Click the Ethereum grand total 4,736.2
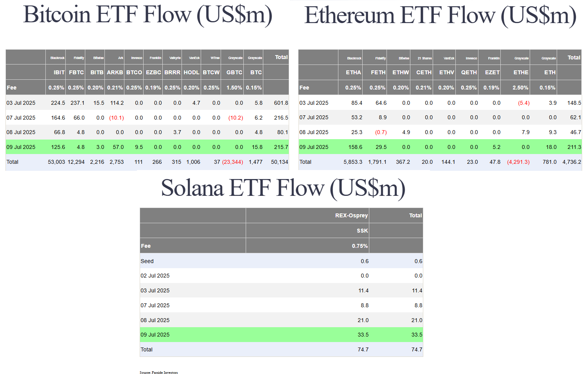588x378 pixels. 572,162
